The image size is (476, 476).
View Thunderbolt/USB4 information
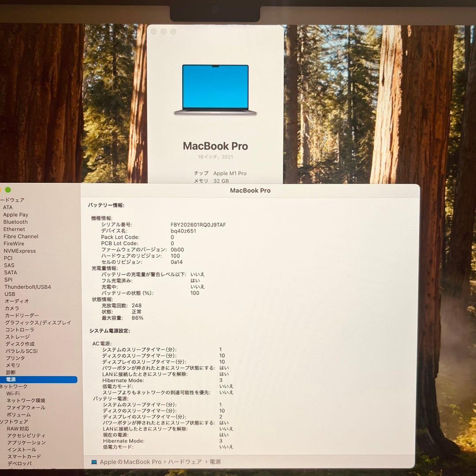click(29, 286)
